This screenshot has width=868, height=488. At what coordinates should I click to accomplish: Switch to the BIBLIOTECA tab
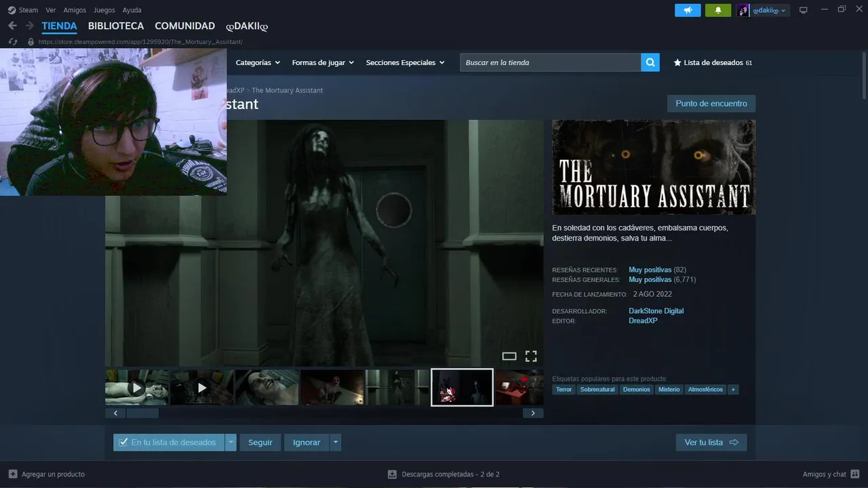pyautogui.click(x=116, y=26)
